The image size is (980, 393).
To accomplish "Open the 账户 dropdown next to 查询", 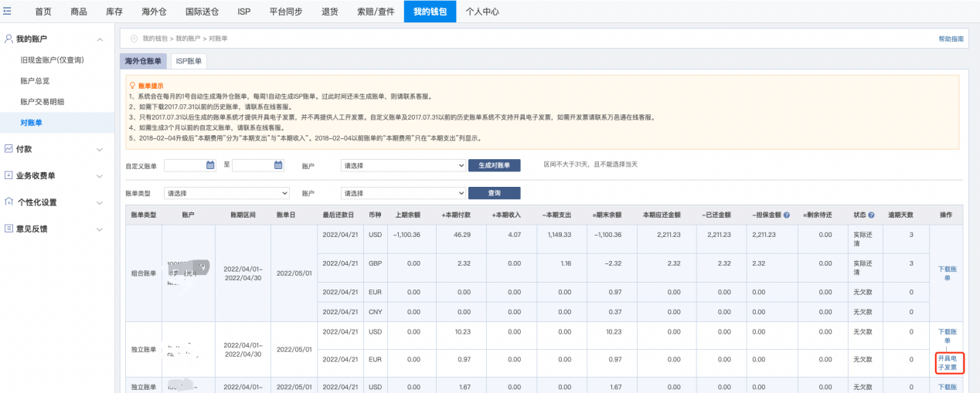I will tap(403, 193).
